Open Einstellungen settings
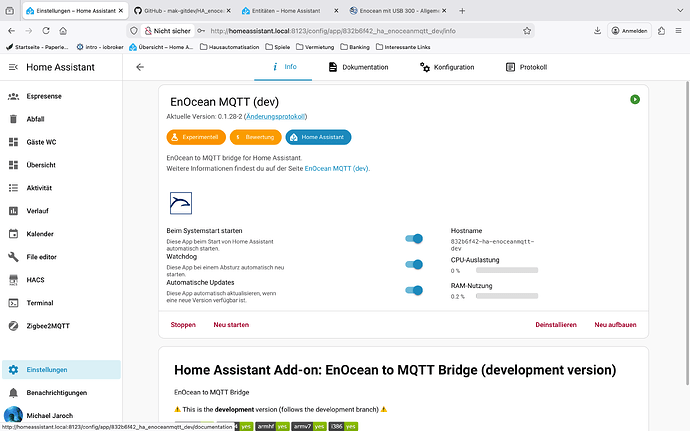The image size is (690, 431). 61,370
